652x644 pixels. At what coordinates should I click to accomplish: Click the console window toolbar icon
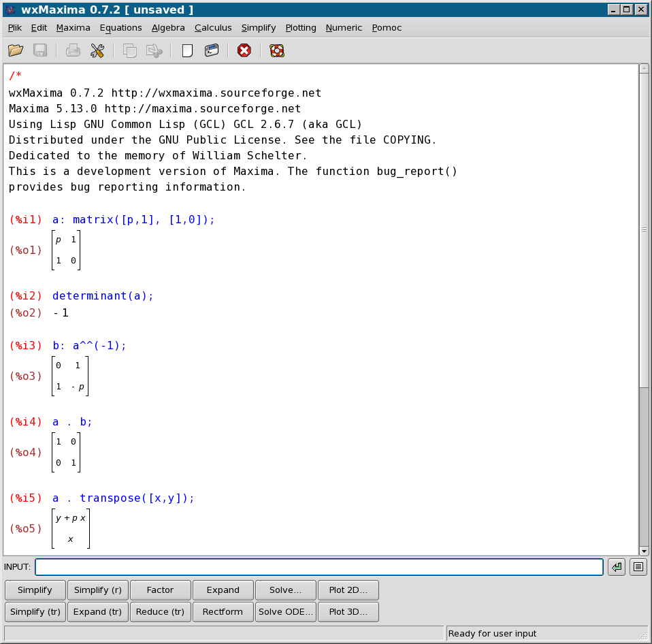tap(212, 50)
